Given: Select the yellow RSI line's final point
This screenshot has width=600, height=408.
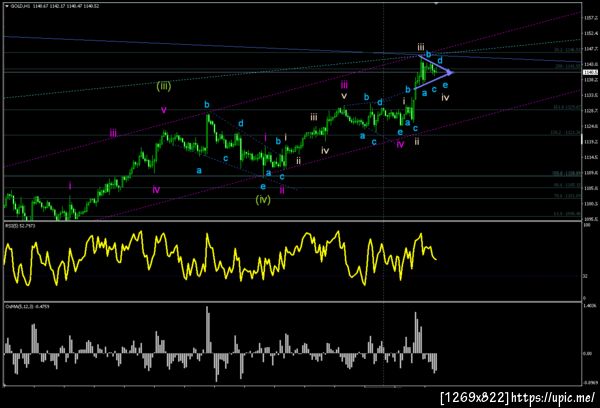Looking at the screenshot, I should click(437, 259).
